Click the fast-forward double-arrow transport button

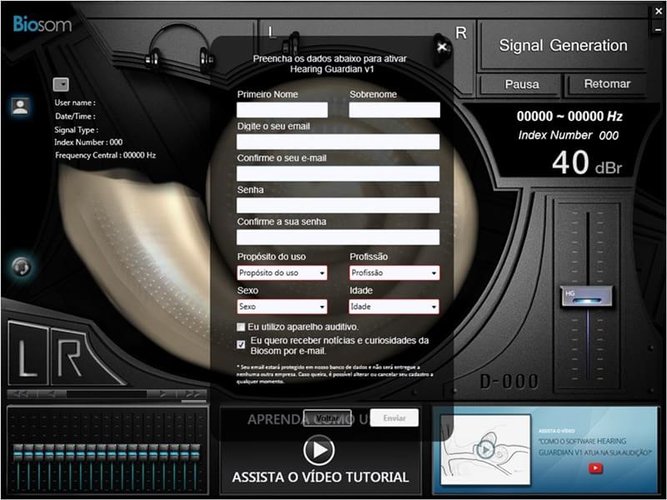[193, 394]
